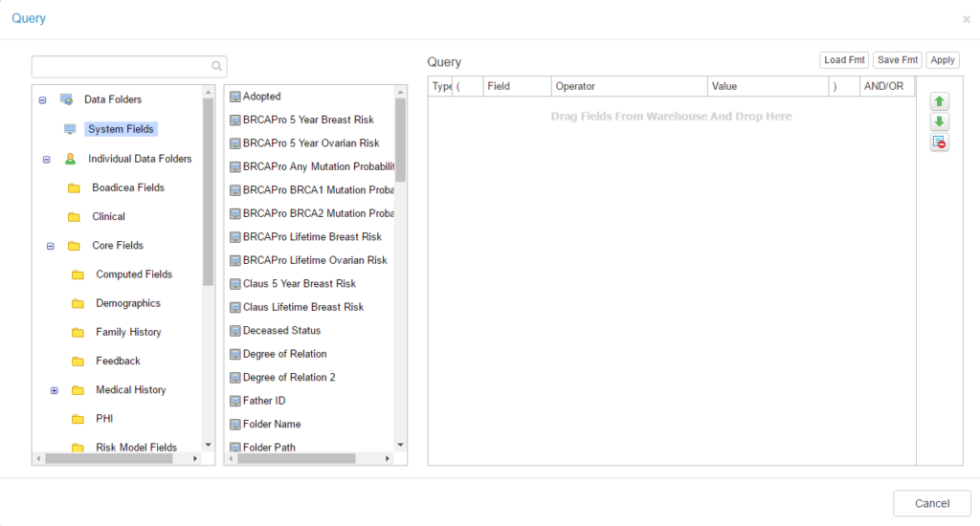Click the Boadicea Fields folder icon
This screenshot has height=526, width=980.
click(74, 188)
